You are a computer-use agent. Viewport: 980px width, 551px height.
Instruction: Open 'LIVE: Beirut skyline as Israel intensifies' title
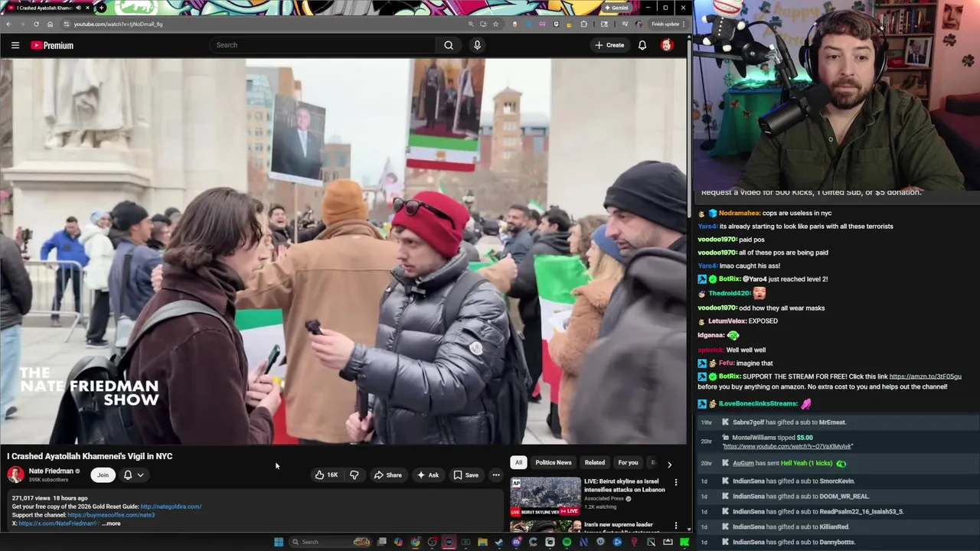tap(625, 485)
